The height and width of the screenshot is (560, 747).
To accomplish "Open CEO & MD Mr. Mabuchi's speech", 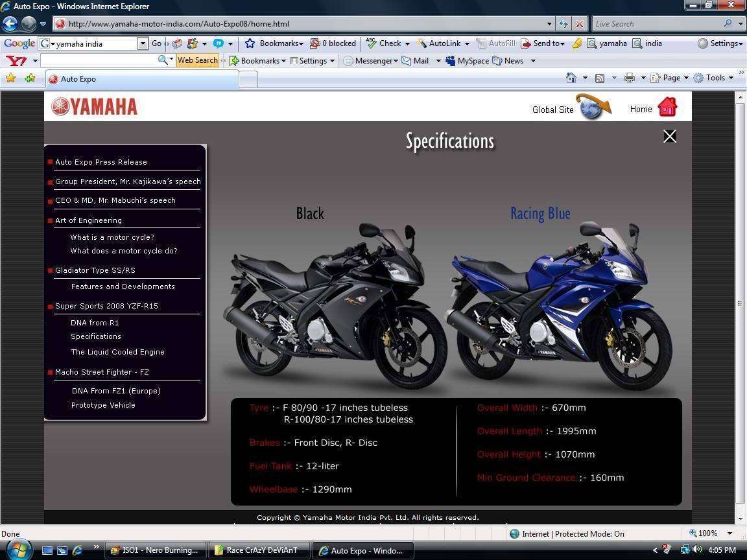I will pos(115,200).
